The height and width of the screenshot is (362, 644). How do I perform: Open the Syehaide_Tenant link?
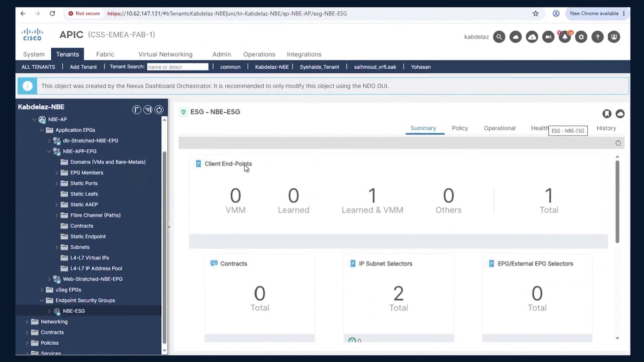pyautogui.click(x=319, y=67)
